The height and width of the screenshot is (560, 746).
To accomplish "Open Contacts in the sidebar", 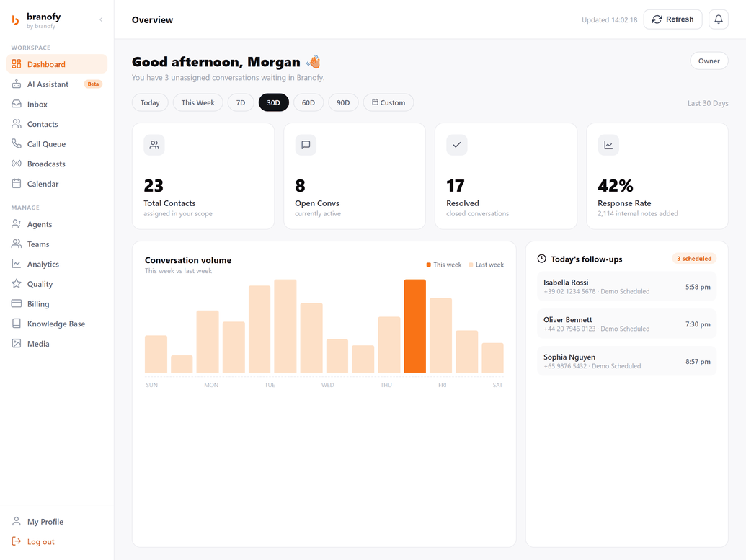I will pyautogui.click(x=57, y=124).
